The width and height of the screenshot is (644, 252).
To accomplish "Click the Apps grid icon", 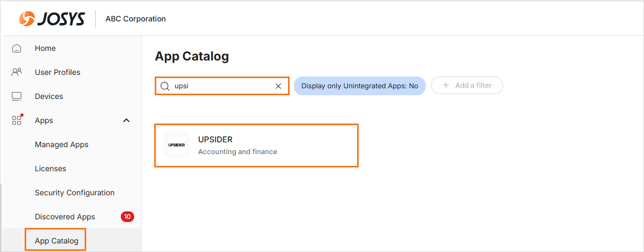I will 17,120.
